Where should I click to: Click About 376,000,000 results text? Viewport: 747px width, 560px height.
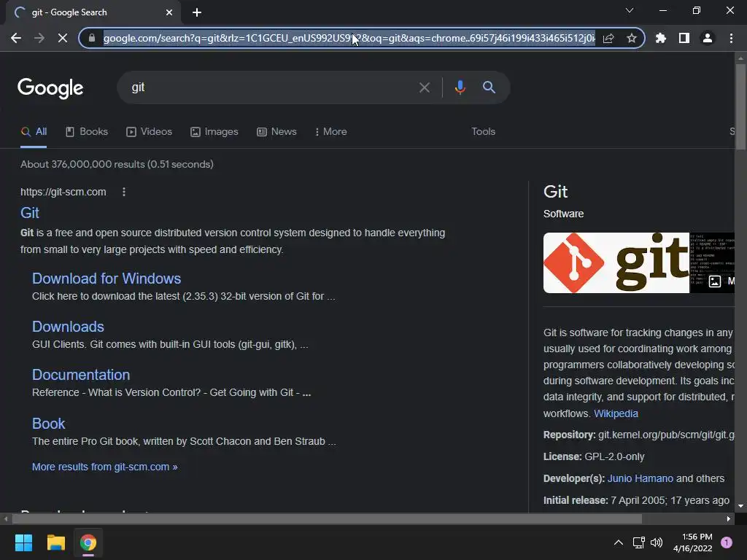tap(117, 164)
